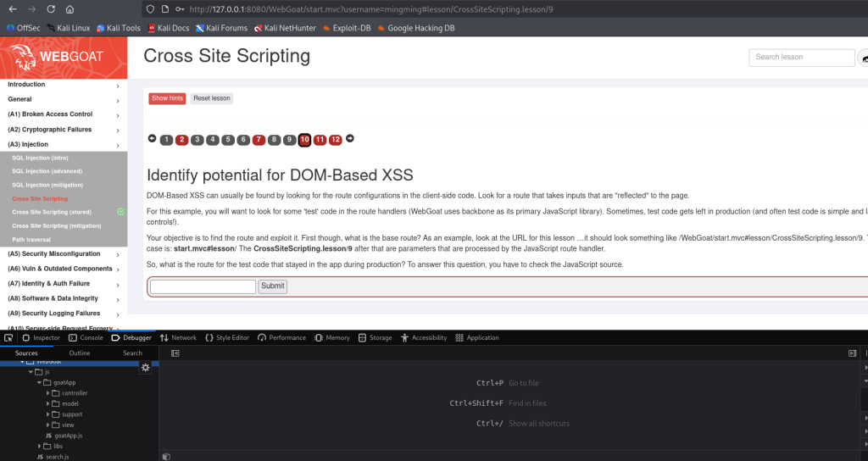Jump to lesson page 1
This screenshot has height=461, width=868.
tap(166, 140)
